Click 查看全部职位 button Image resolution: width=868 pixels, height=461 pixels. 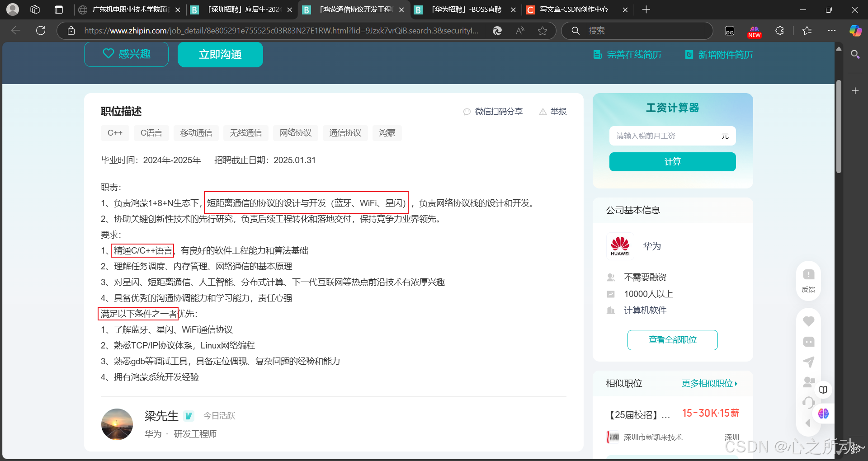tap(672, 340)
